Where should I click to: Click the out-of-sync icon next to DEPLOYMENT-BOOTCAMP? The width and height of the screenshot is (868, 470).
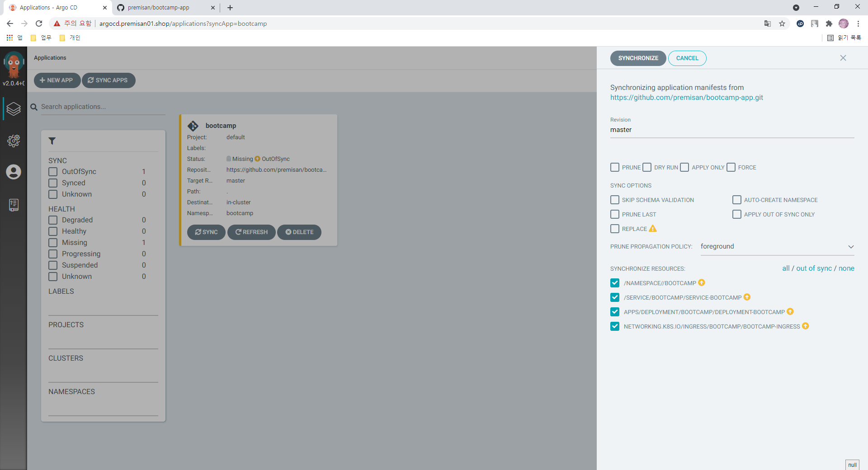790,311
